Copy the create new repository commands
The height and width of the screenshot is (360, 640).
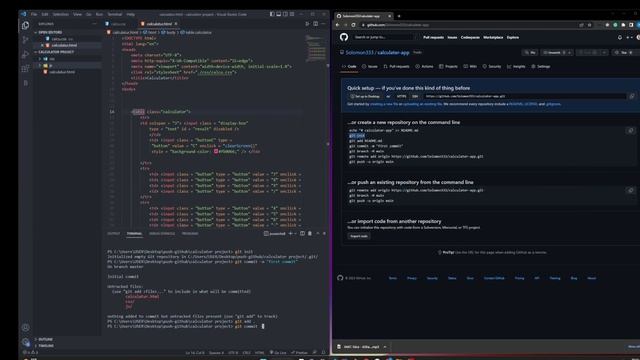pos(630,131)
